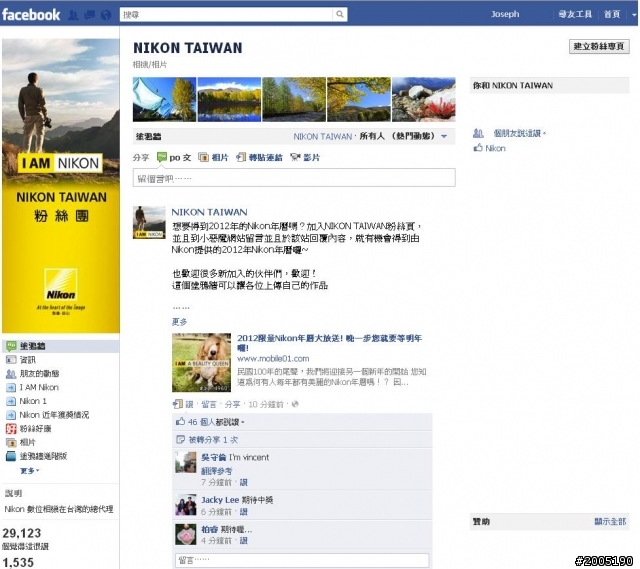
Task: Open the notifications globe icon
Action: pyautogui.click(x=106, y=15)
